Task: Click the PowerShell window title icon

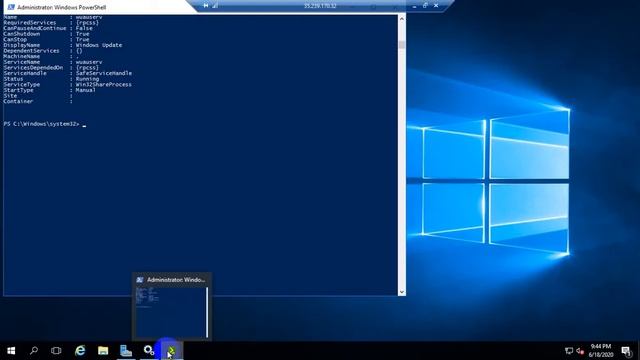Action: click(x=11, y=7)
